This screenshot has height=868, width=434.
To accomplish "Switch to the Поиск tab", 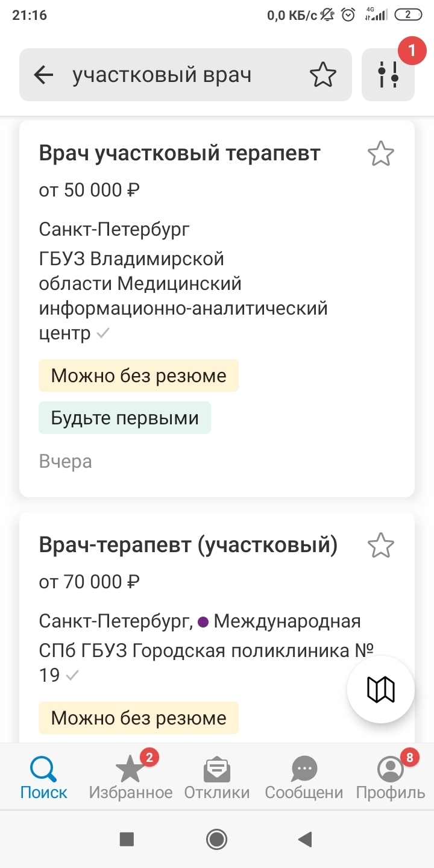I will [43, 777].
